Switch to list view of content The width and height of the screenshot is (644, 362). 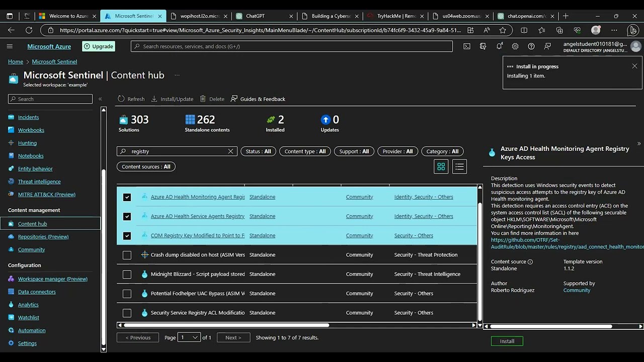[459, 167]
